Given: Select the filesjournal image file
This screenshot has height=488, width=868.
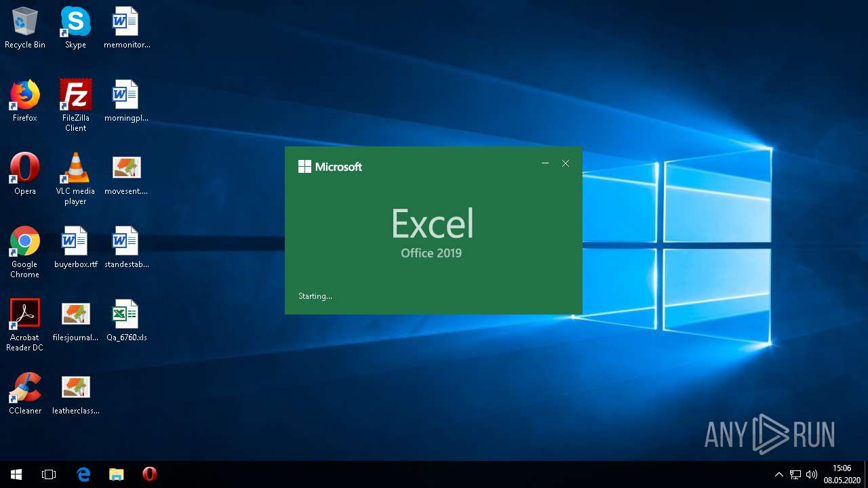Looking at the screenshot, I should coord(75,321).
